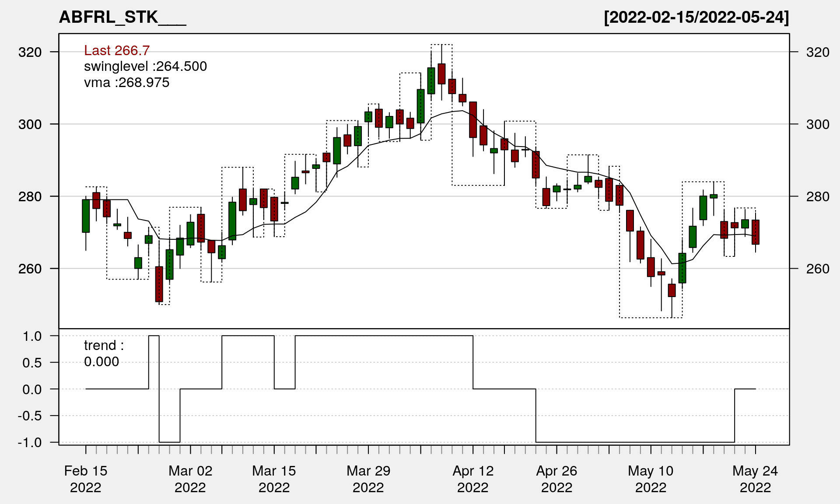Click the 1.0 trend axis label
This screenshot has height=504, width=840.
pyautogui.click(x=32, y=336)
